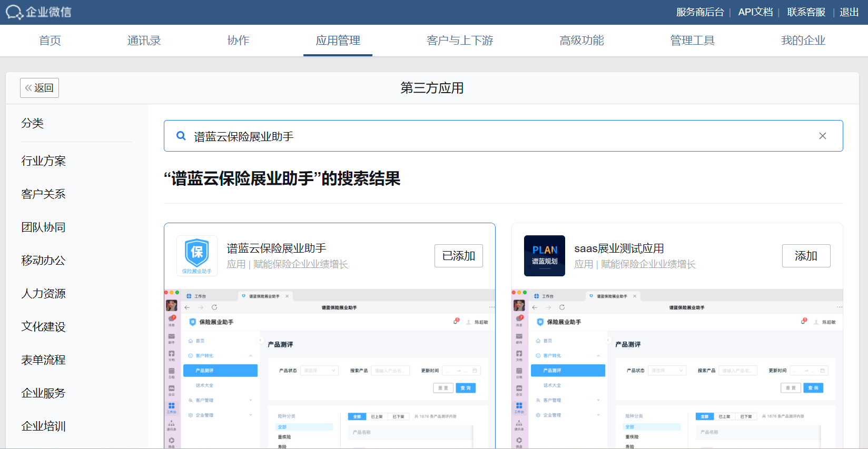Click the PLAN 谱蓝规划 app icon
868x449 pixels.
(x=544, y=256)
